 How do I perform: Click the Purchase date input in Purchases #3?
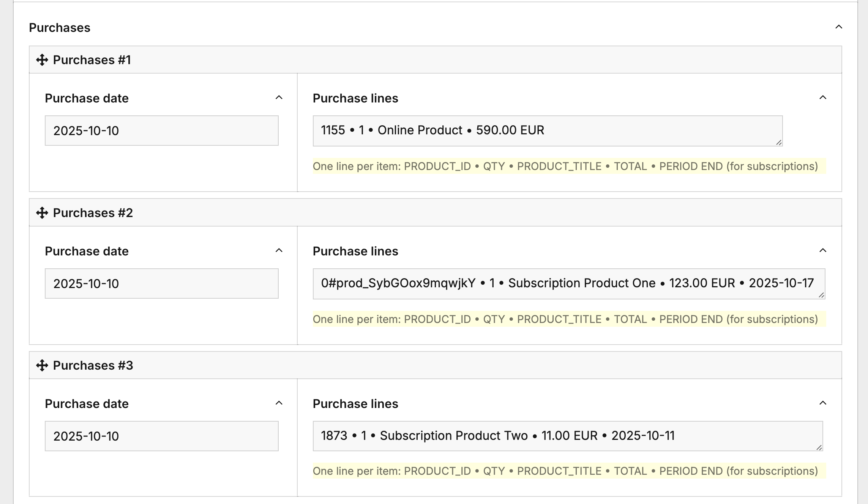pos(161,436)
